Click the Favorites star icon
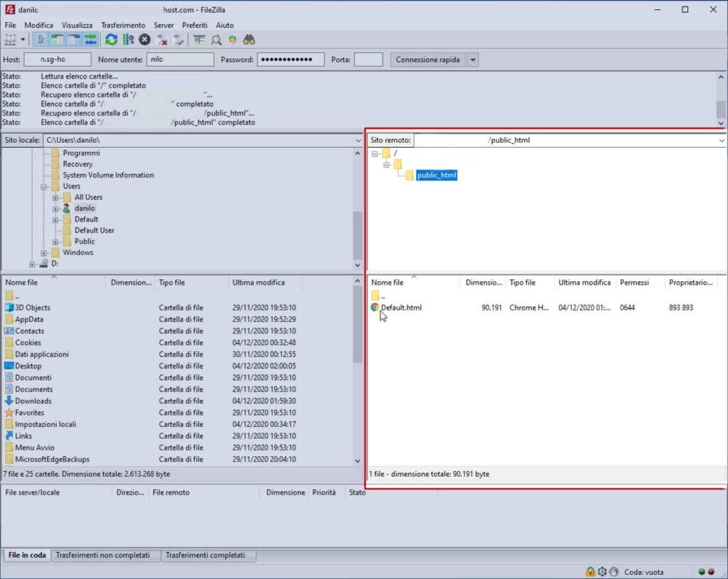728x579 pixels. [9, 412]
